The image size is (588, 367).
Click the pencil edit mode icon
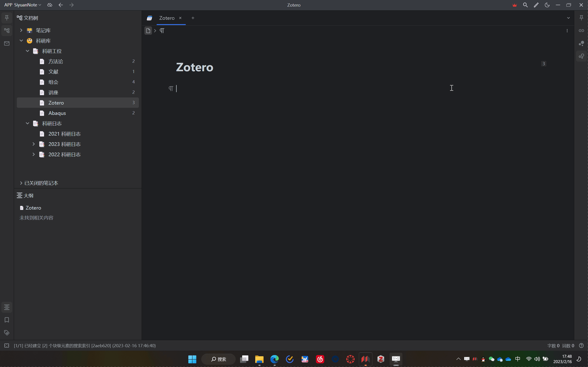coord(536,5)
